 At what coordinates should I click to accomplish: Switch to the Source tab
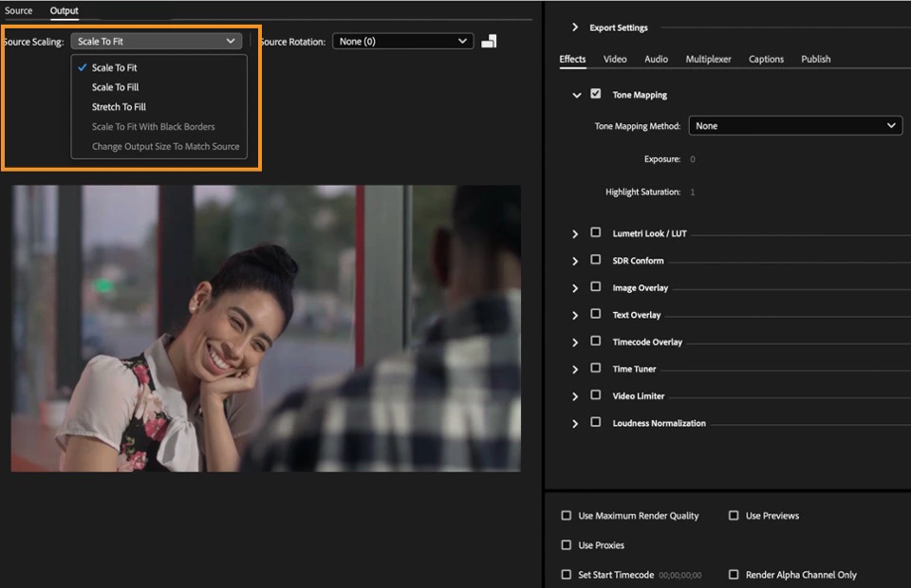(x=19, y=10)
